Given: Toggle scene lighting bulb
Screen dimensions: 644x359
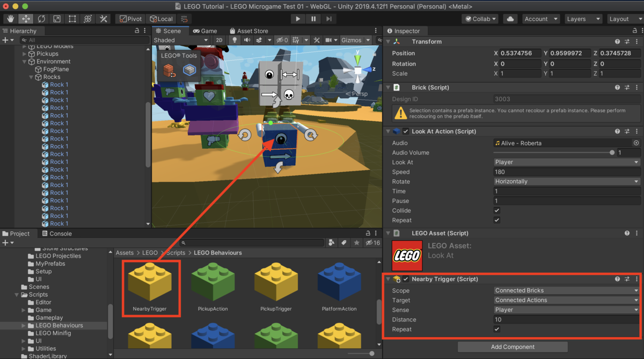Looking at the screenshot, I should (235, 40).
